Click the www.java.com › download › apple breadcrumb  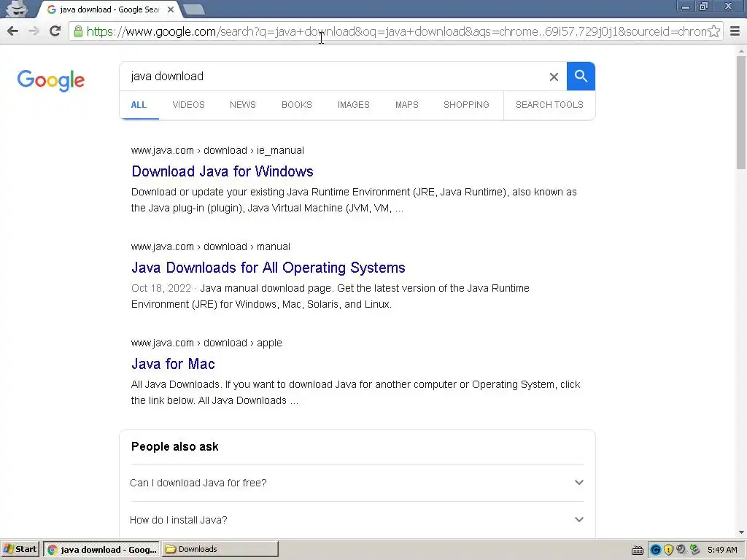click(206, 343)
